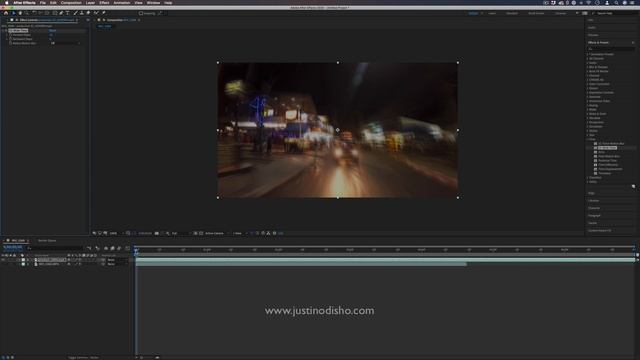
Task: Open the Animation menu
Action: coord(122,3)
